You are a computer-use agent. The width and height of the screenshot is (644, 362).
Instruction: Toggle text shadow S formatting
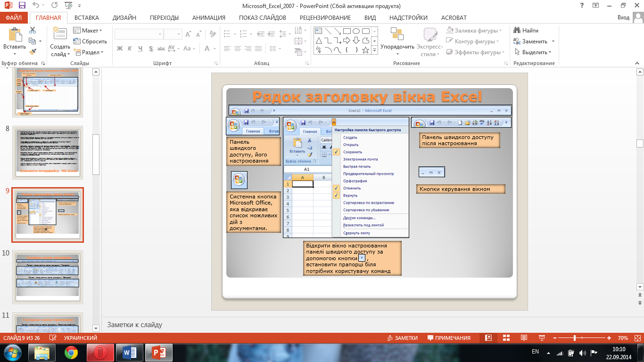point(151,49)
